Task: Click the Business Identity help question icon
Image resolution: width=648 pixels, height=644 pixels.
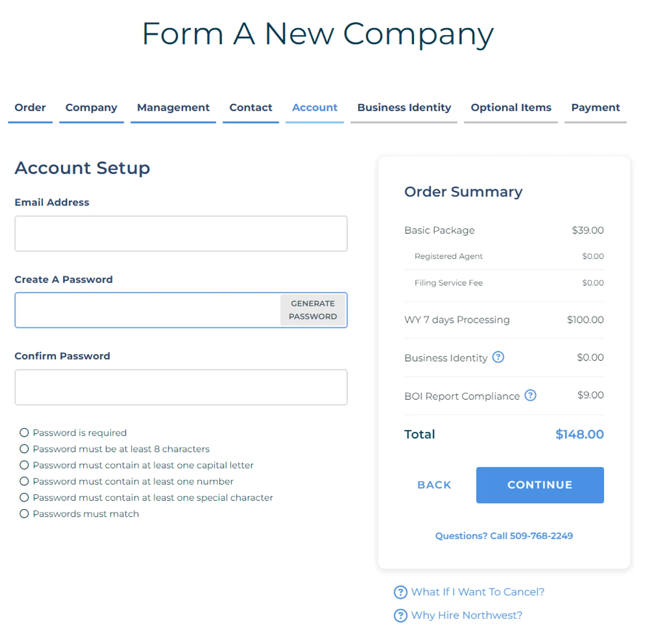Action: point(498,357)
